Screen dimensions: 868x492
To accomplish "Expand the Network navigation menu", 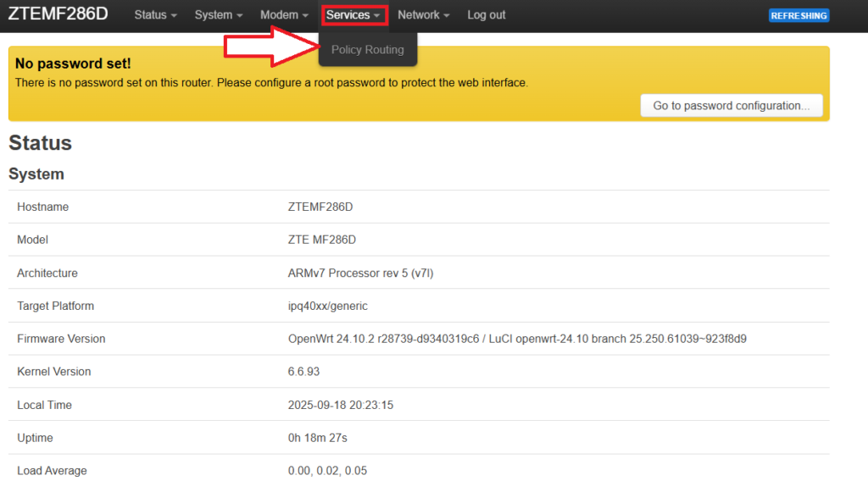I will click(423, 15).
